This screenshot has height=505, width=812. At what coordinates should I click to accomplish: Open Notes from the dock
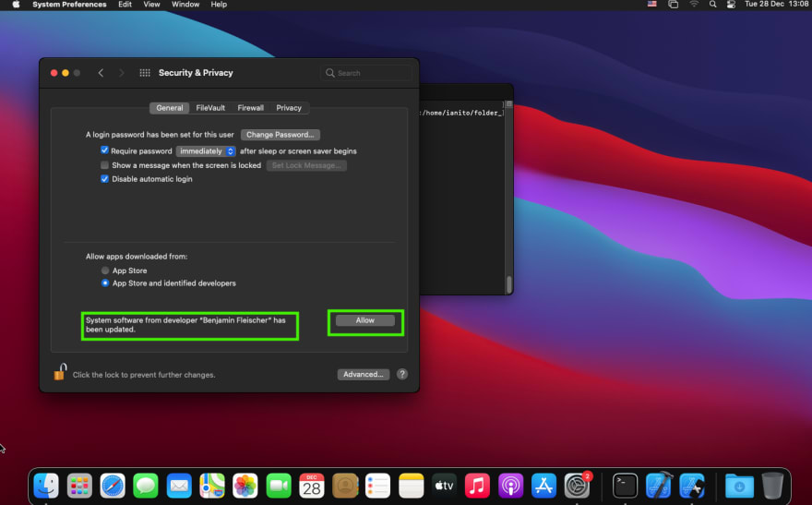[412, 486]
